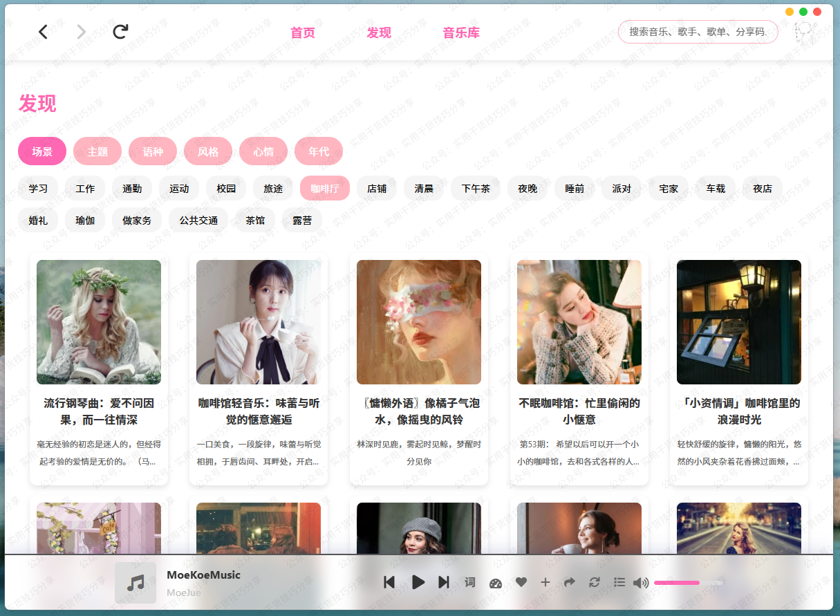The width and height of the screenshot is (840, 616).
Task: Show the 年代 filter options
Action: pos(319,151)
